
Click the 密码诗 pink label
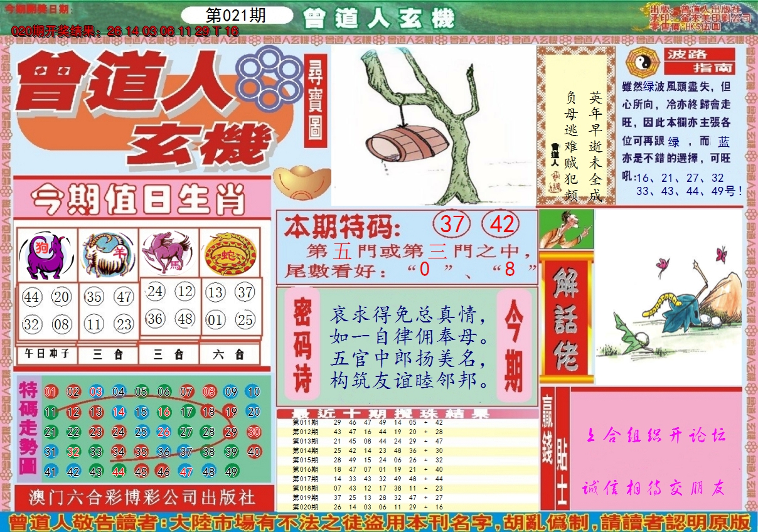point(302,344)
